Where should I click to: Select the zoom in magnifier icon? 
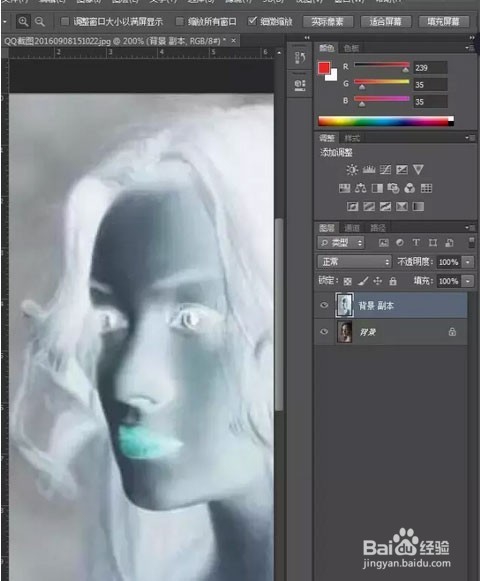click(23, 22)
